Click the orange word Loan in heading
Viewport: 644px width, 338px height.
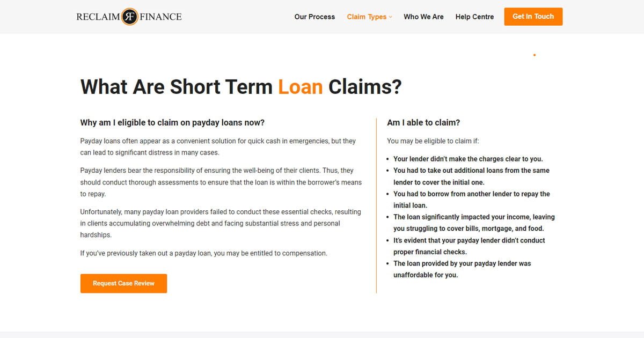point(300,86)
